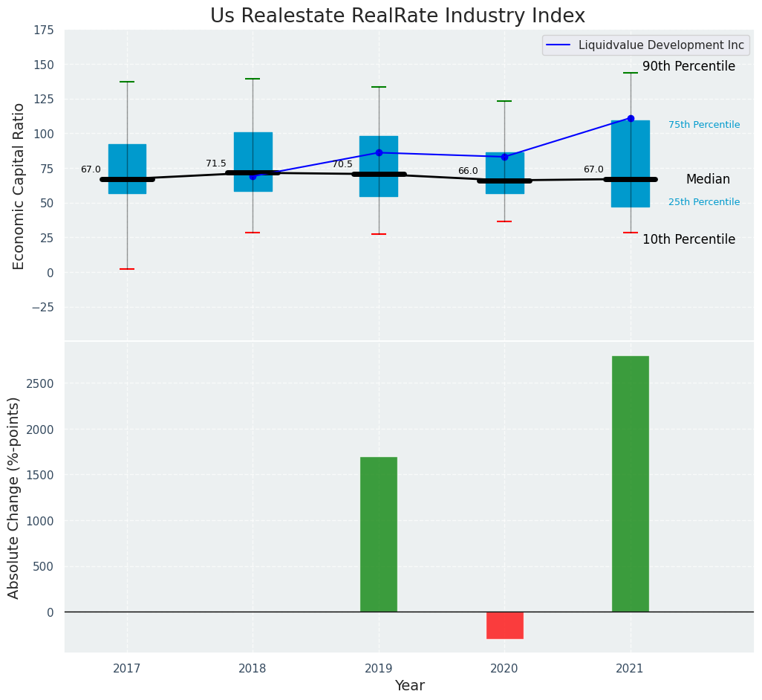Click the Economic Capital Ratio axis label
Screen dimensions: 762x700
coord(19,186)
